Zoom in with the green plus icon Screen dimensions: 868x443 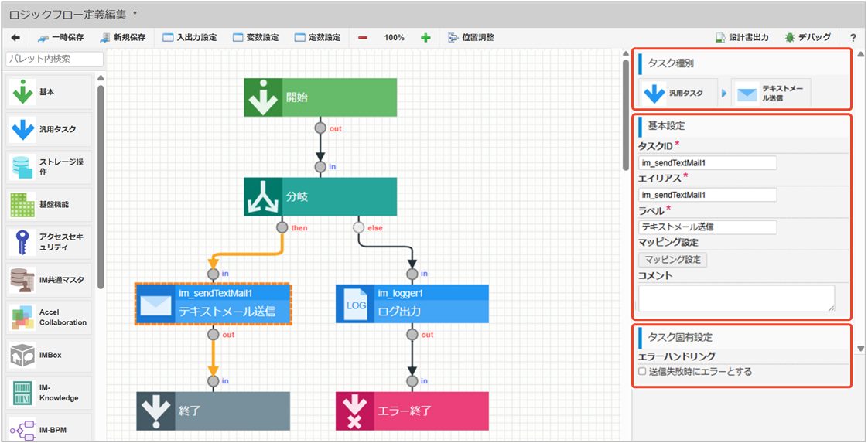(x=425, y=38)
